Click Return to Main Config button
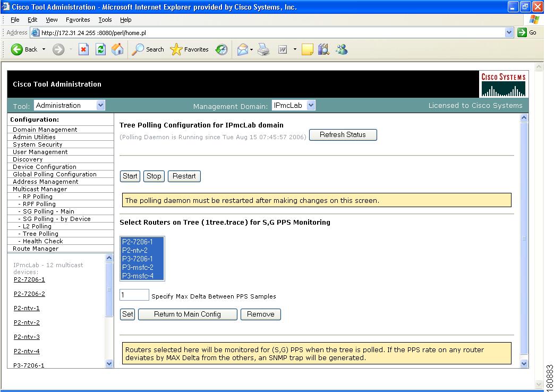This screenshot has height=392, width=554. 187,314
